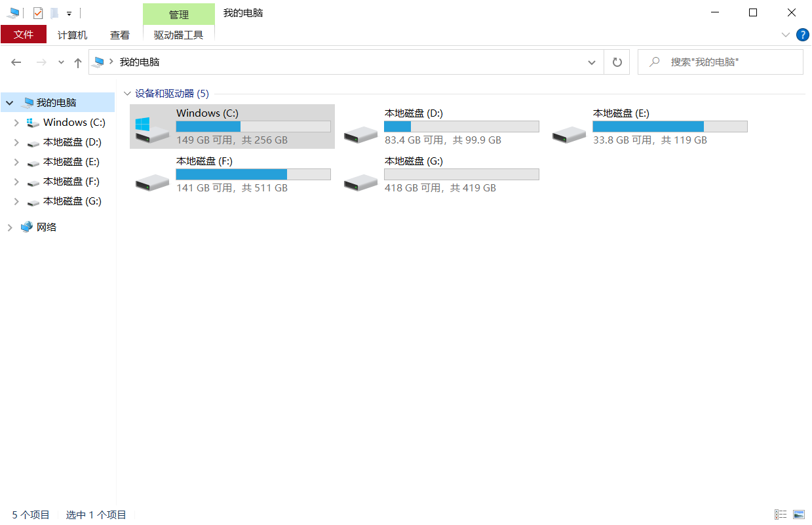Switch to the 查看 ribbon tab
Screen dimensions: 812x525
click(120, 35)
